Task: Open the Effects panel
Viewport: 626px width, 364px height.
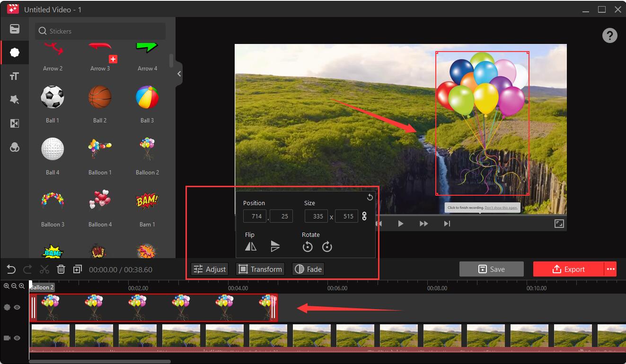Action: pyautogui.click(x=14, y=99)
